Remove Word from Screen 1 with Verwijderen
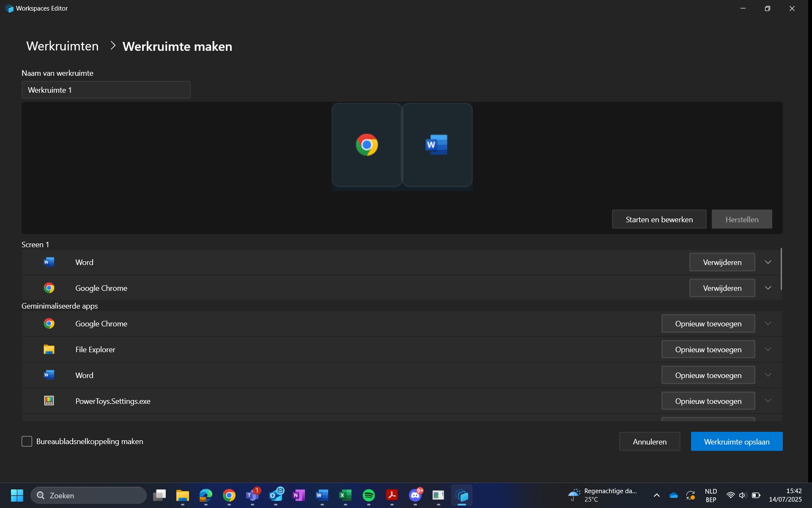 click(x=722, y=262)
